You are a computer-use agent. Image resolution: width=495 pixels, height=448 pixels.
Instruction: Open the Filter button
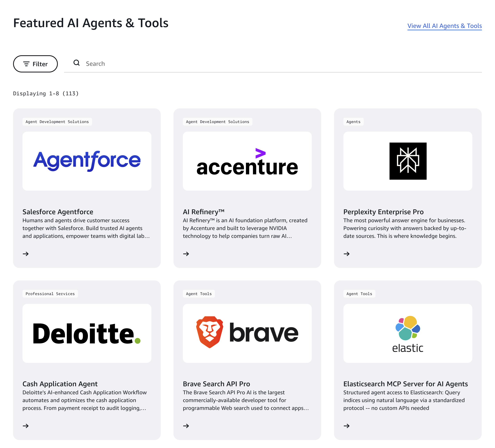coord(35,64)
